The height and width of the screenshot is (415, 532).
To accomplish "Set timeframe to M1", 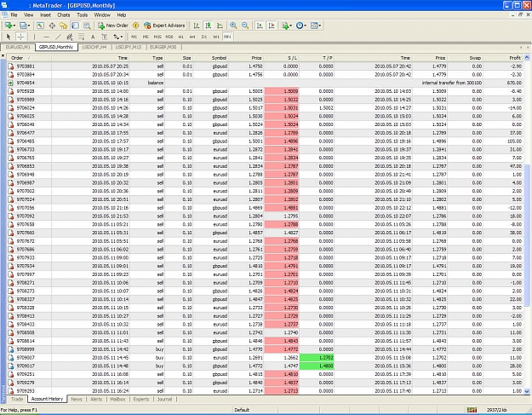I will pyautogui.click(x=134, y=37).
